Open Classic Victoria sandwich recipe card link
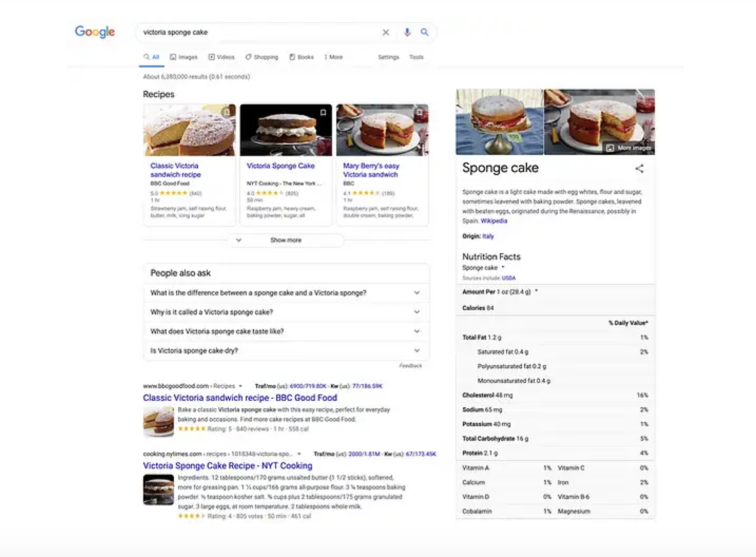756x557 pixels. click(176, 170)
